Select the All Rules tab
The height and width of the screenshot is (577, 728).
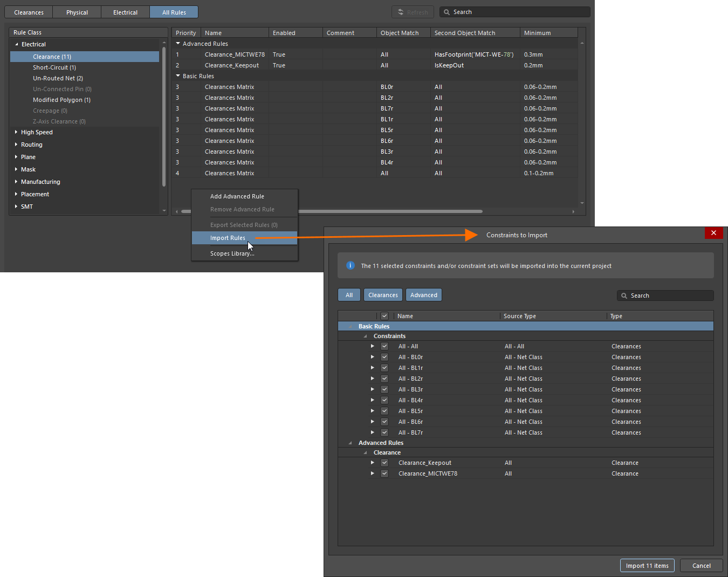tap(174, 12)
